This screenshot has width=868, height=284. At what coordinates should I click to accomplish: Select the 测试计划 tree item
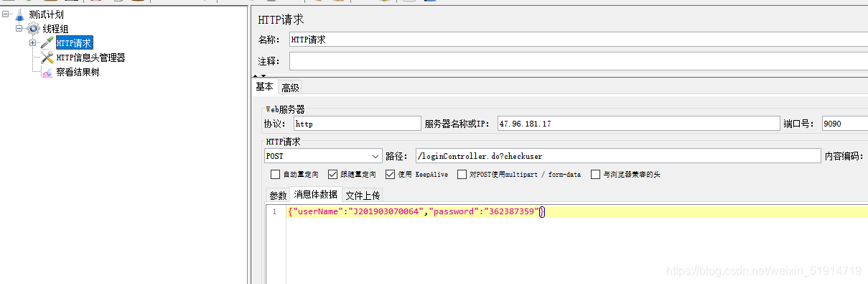(x=46, y=14)
